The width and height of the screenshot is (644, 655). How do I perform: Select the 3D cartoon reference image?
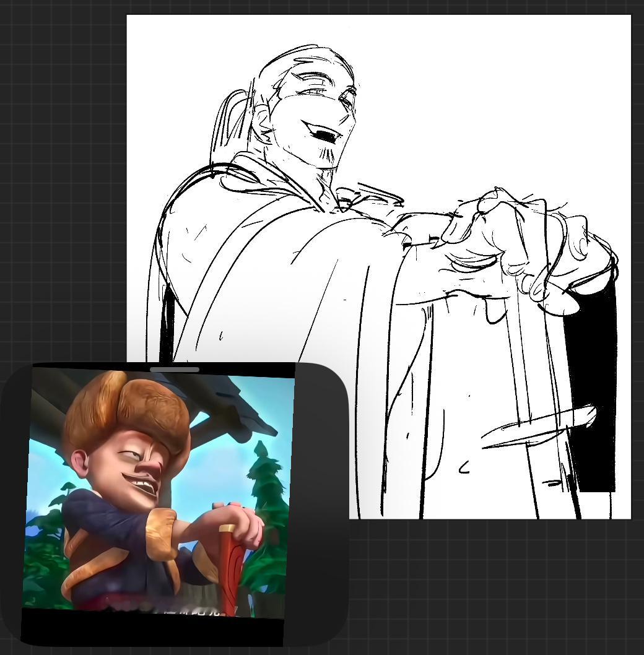tap(159, 492)
